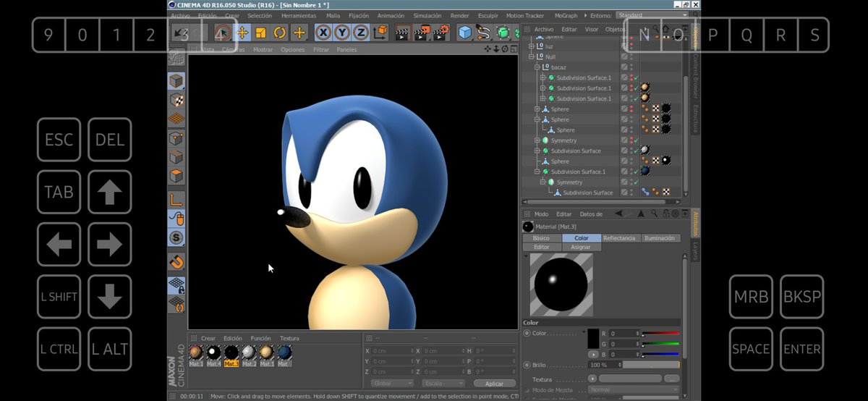The height and width of the screenshot is (401, 868).
Task: Select the Rotate tool icon
Action: click(x=279, y=32)
